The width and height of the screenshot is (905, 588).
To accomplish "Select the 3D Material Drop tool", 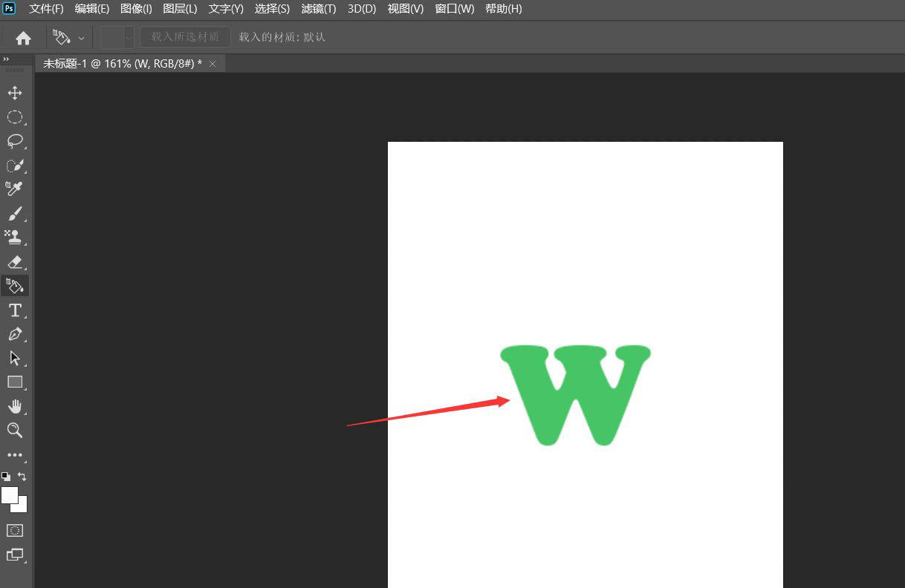I will tap(15, 286).
